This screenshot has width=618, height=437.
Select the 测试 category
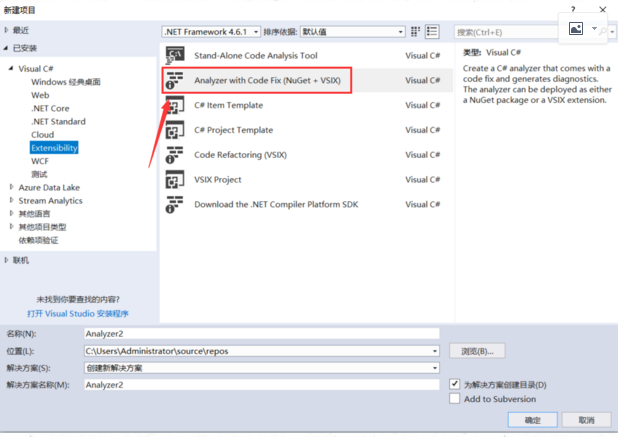[x=39, y=174]
